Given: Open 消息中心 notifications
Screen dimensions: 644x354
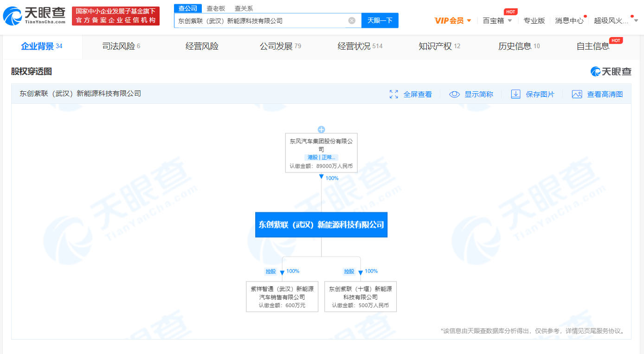Looking at the screenshot, I should [569, 20].
